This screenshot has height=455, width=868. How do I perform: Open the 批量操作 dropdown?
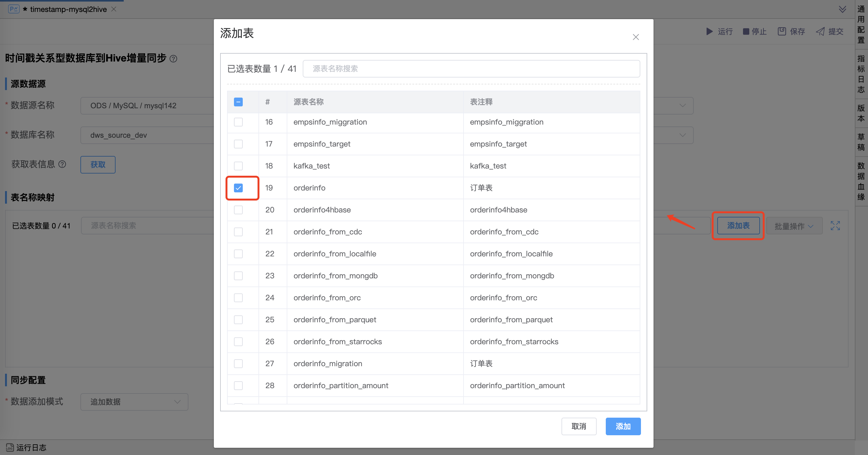coord(794,226)
